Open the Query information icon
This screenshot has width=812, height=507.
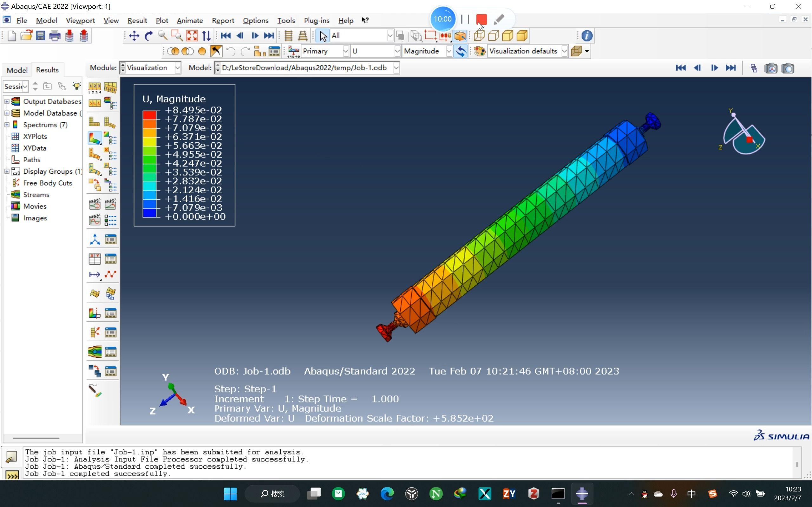[x=586, y=35]
